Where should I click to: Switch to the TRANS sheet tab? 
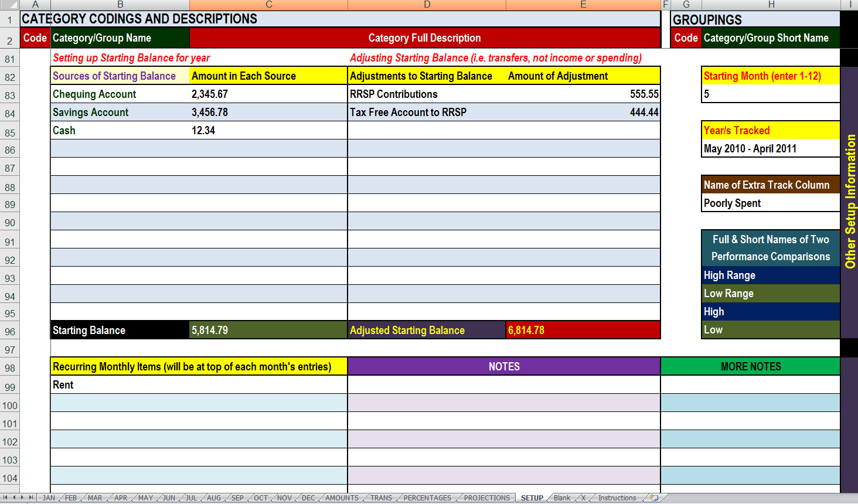381,498
